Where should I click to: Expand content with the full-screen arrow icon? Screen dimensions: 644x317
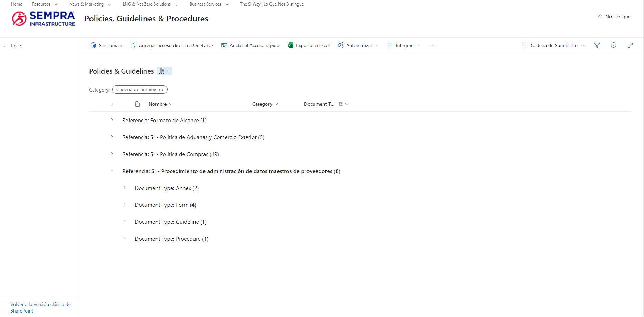pos(630,45)
